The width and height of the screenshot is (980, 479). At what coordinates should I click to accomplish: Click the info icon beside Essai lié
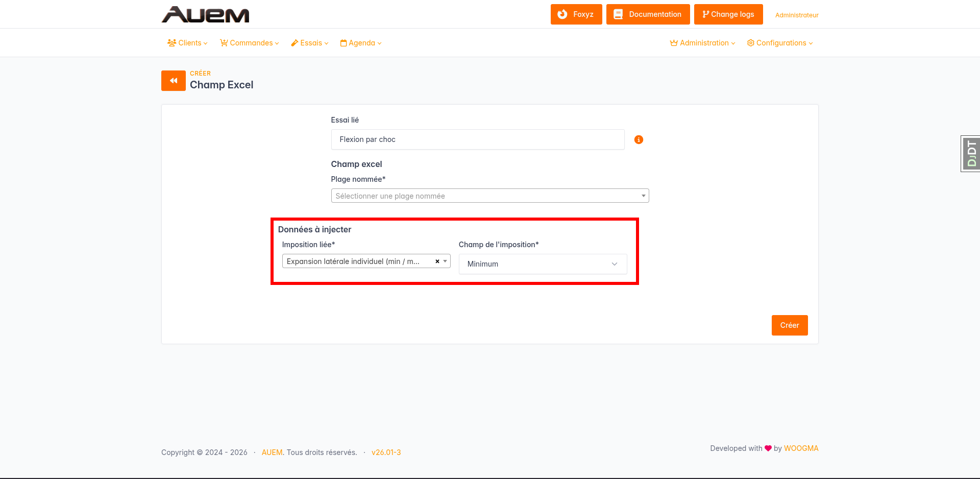coord(639,139)
